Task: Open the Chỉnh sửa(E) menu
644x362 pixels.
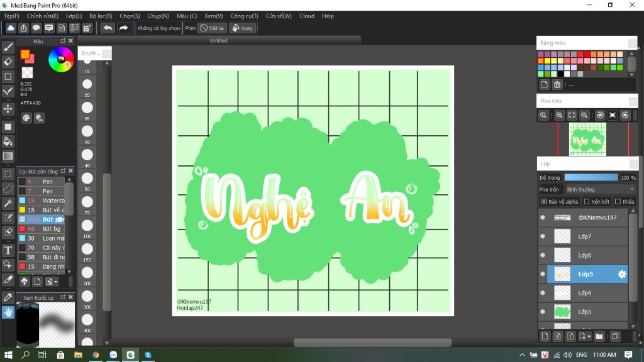Action: [x=42, y=16]
